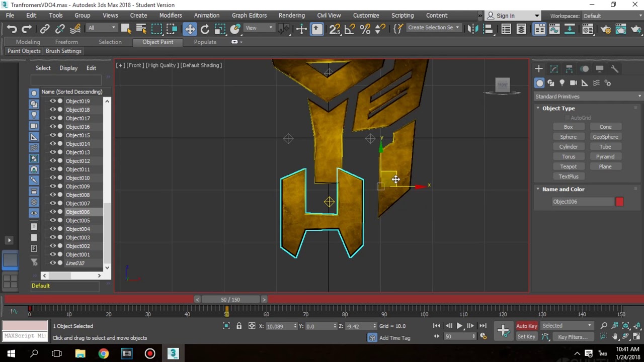The width and height of the screenshot is (644, 362).
Task: Open the Selected key filter dropdown
Action: (x=567, y=326)
